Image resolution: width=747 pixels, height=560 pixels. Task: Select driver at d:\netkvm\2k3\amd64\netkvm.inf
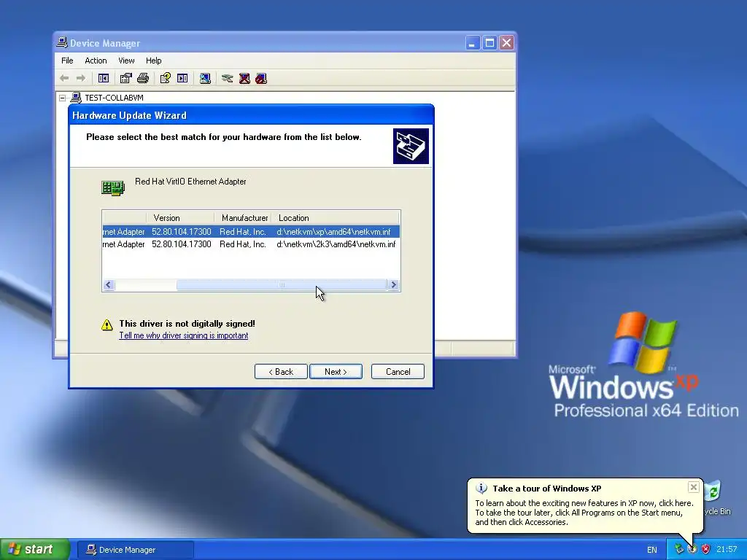[251, 244]
